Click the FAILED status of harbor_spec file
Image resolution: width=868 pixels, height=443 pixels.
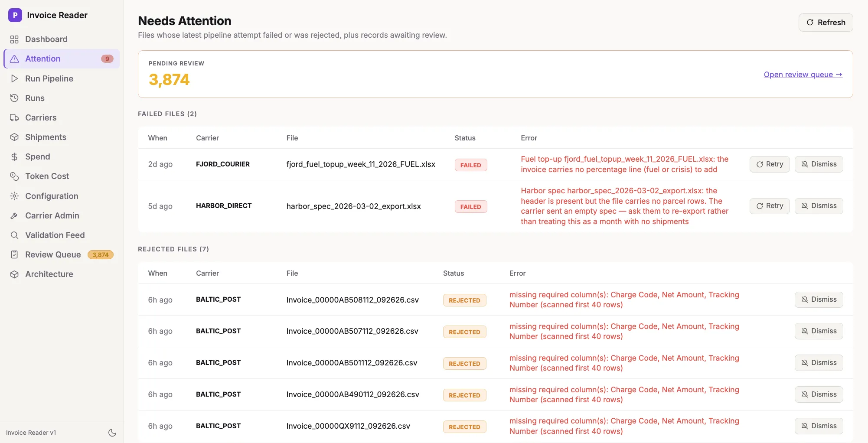click(x=471, y=207)
